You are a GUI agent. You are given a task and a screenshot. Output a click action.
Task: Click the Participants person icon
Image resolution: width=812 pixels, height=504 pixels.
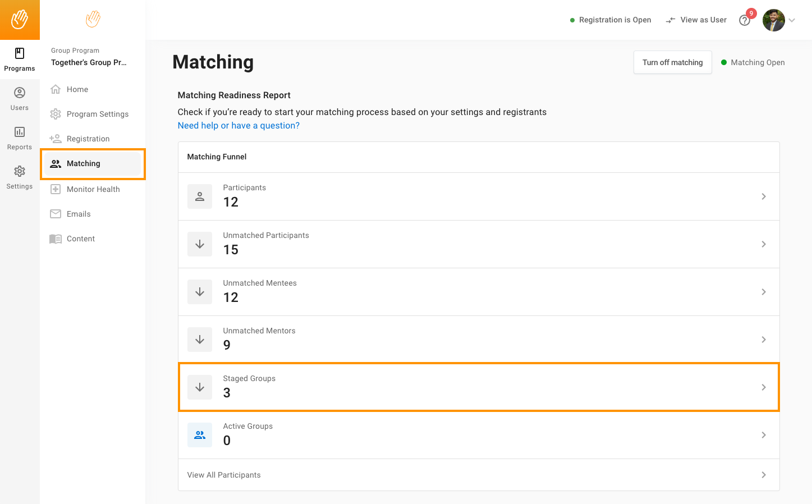(200, 196)
